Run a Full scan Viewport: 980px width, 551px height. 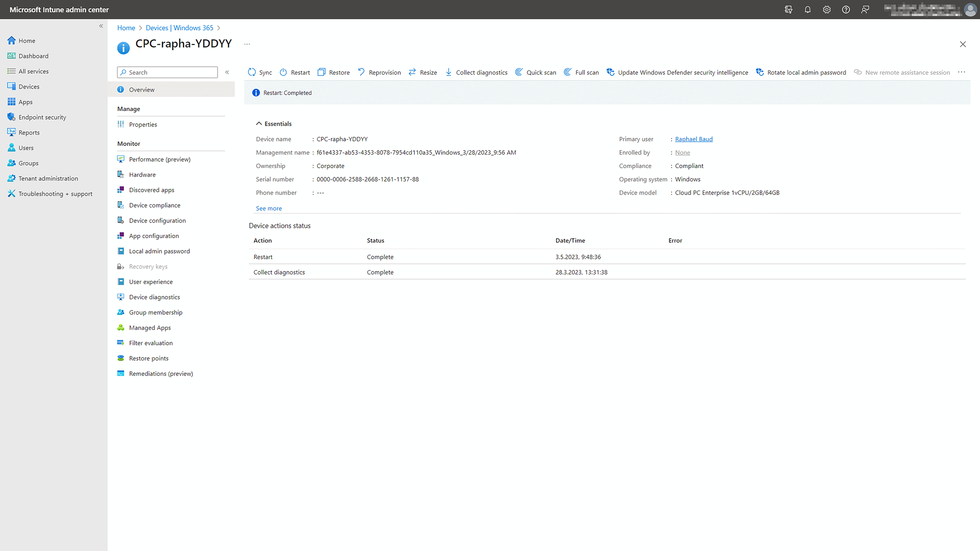click(x=581, y=72)
